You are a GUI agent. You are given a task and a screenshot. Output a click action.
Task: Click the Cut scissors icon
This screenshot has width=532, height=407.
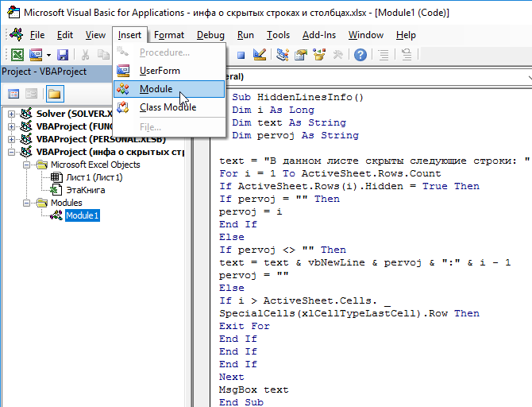click(x=84, y=55)
